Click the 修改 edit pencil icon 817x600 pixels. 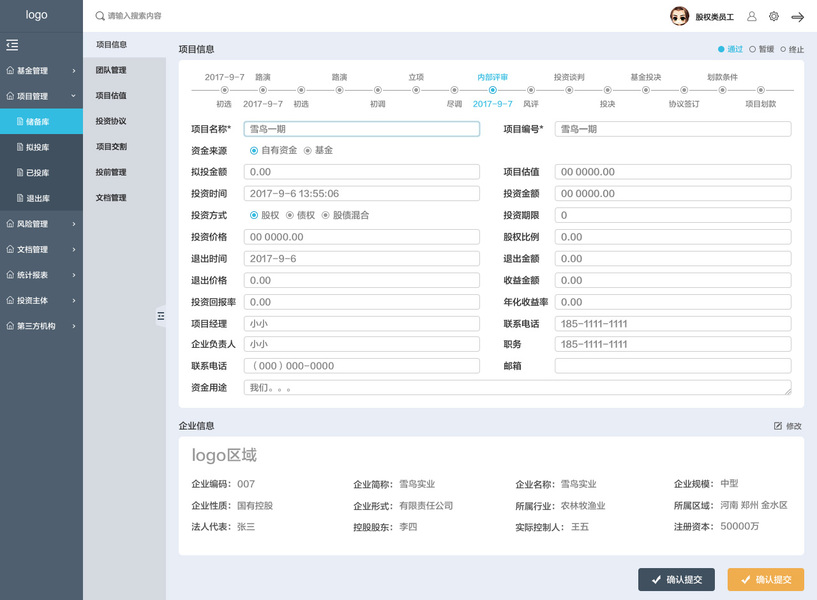[777, 426]
